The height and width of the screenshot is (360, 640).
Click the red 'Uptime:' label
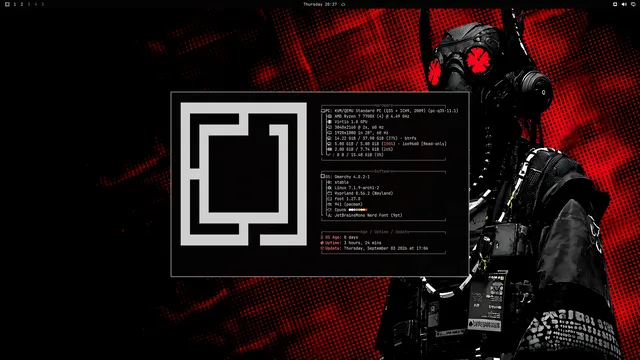tap(333, 243)
